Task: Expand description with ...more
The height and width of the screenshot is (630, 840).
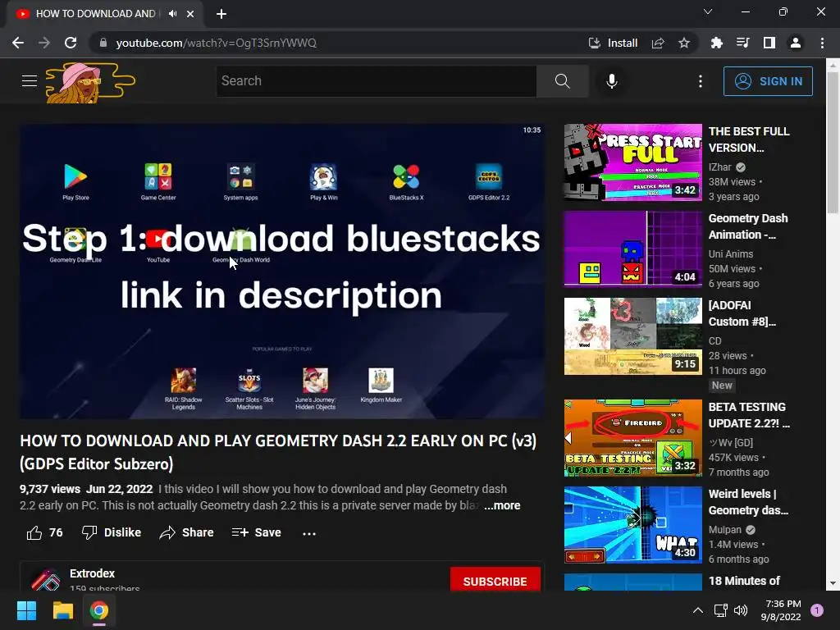Action: (x=502, y=505)
